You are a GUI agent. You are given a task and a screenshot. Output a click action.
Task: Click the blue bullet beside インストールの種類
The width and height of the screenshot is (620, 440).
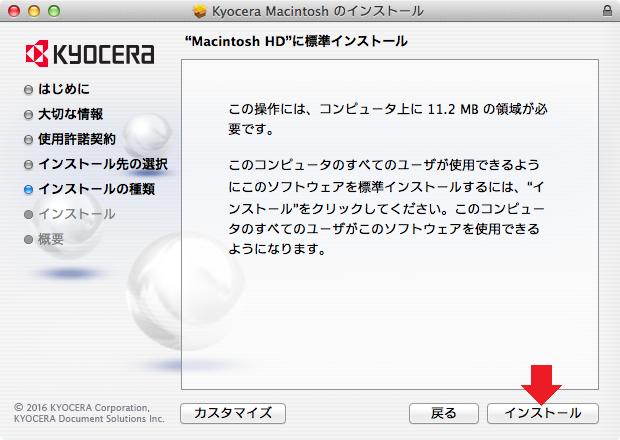click(x=28, y=189)
